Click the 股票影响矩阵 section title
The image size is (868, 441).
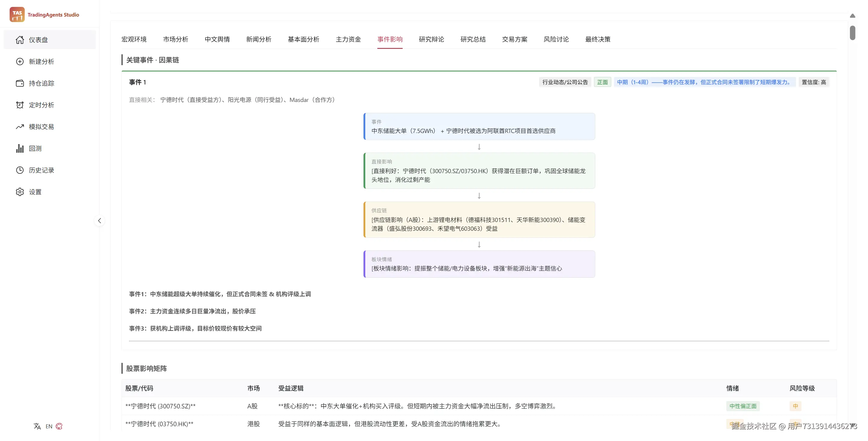[146, 368]
